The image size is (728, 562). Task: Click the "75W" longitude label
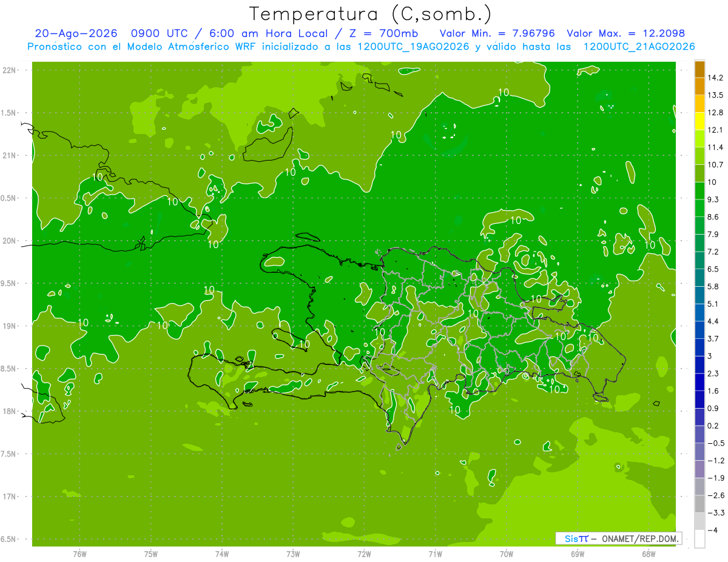[151, 554]
